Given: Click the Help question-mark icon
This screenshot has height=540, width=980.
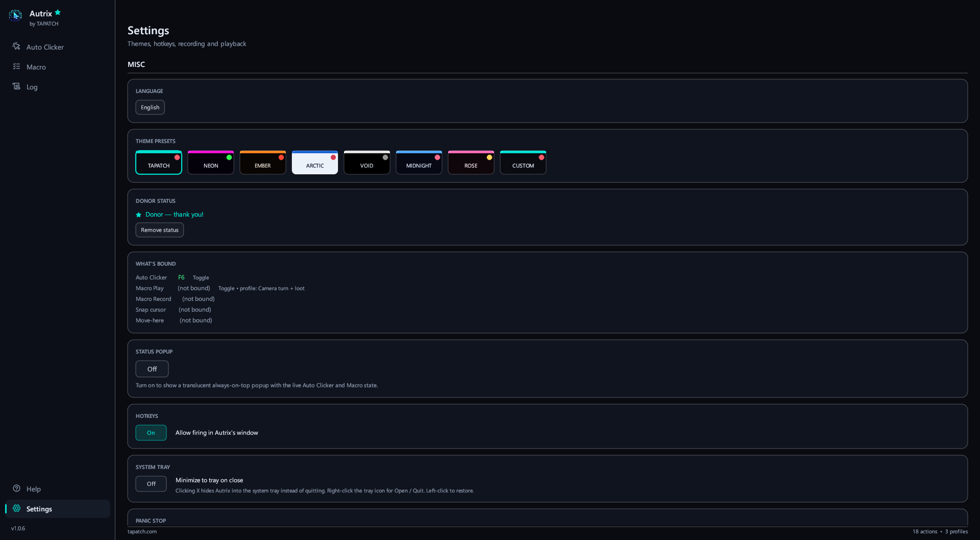Looking at the screenshot, I should point(16,488).
